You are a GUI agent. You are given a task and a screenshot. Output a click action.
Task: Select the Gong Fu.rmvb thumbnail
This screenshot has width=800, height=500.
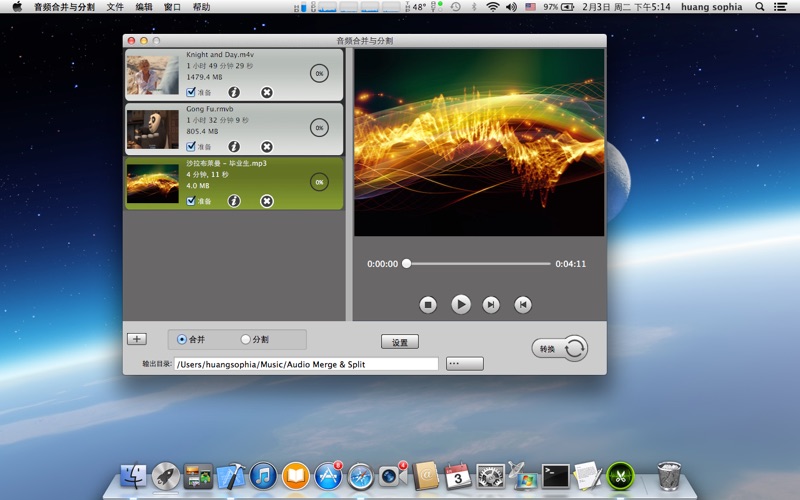153,129
